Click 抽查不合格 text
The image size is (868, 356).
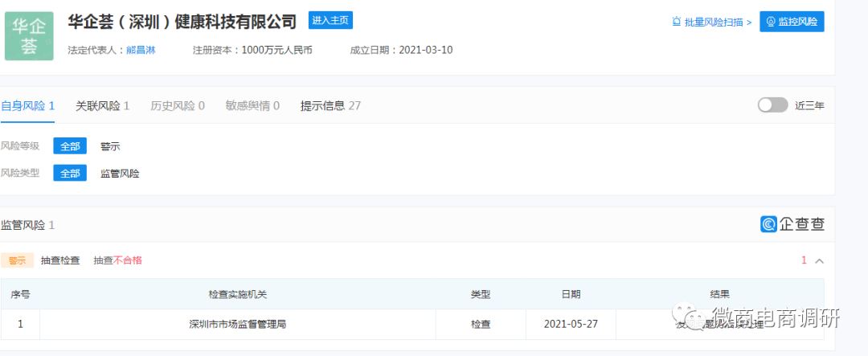tap(118, 260)
